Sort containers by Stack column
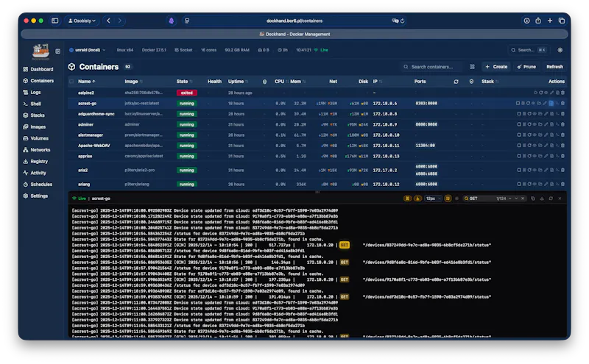Image resolution: width=589 pixels, height=364 pixels. [x=490, y=82]
